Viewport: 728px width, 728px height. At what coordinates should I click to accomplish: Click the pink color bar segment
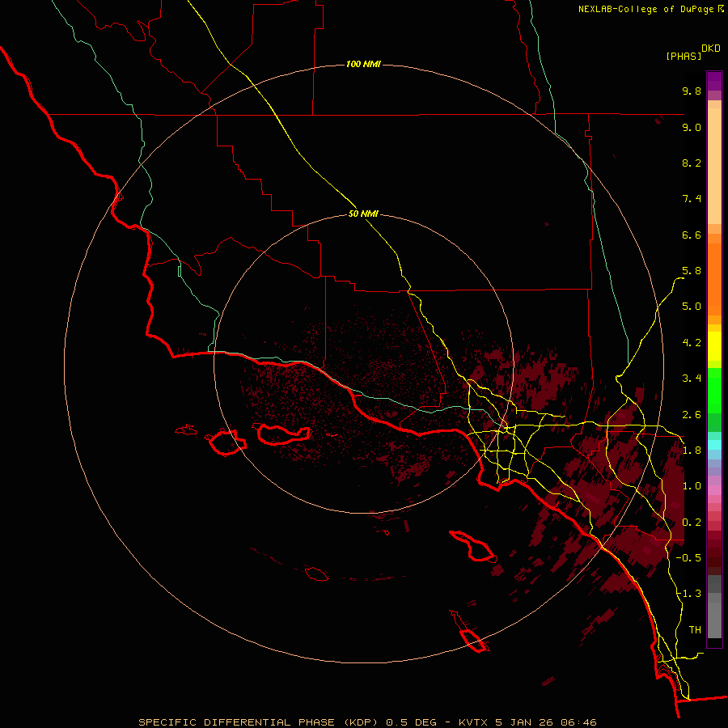pos(714,490)
